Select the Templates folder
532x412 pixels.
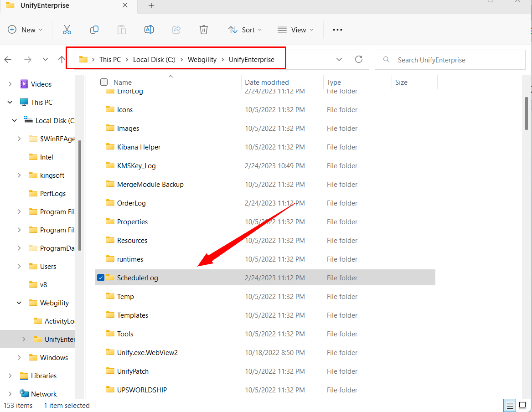point(265,314)
